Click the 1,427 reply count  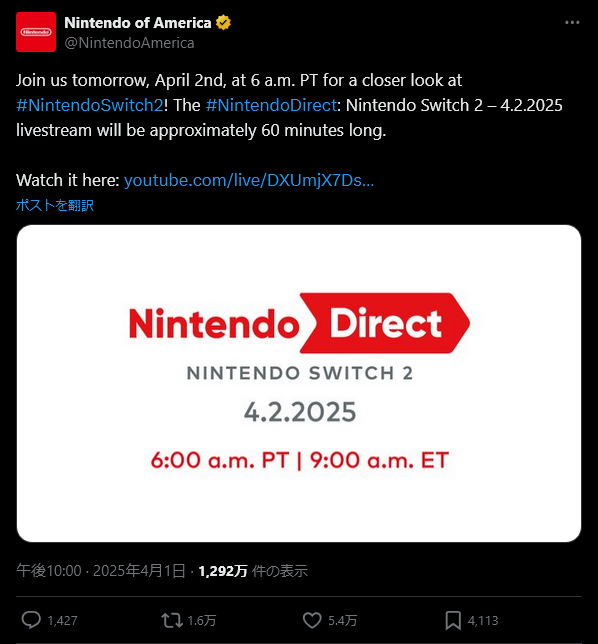pyautogui.click(x=62, y=620)
